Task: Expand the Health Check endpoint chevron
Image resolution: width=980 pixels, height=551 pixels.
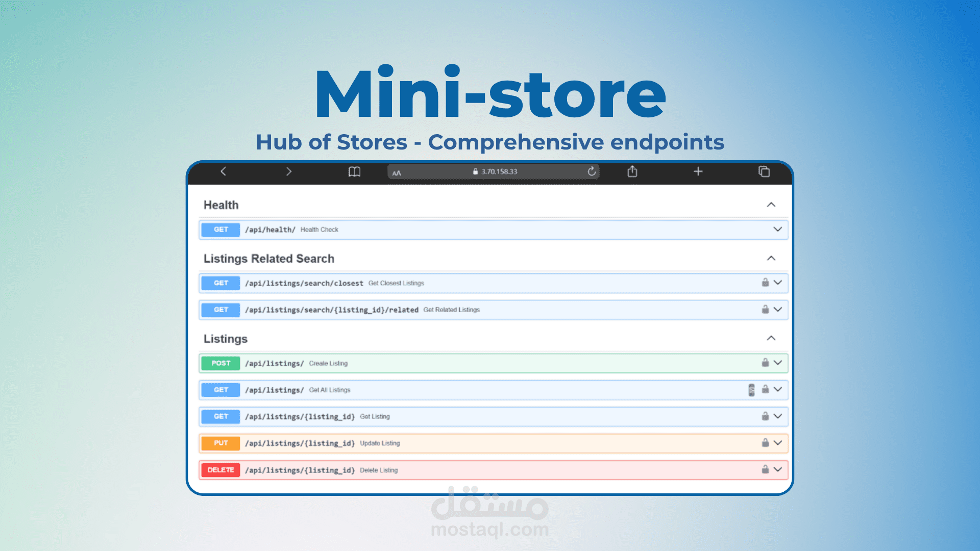Action: (777, 229)
